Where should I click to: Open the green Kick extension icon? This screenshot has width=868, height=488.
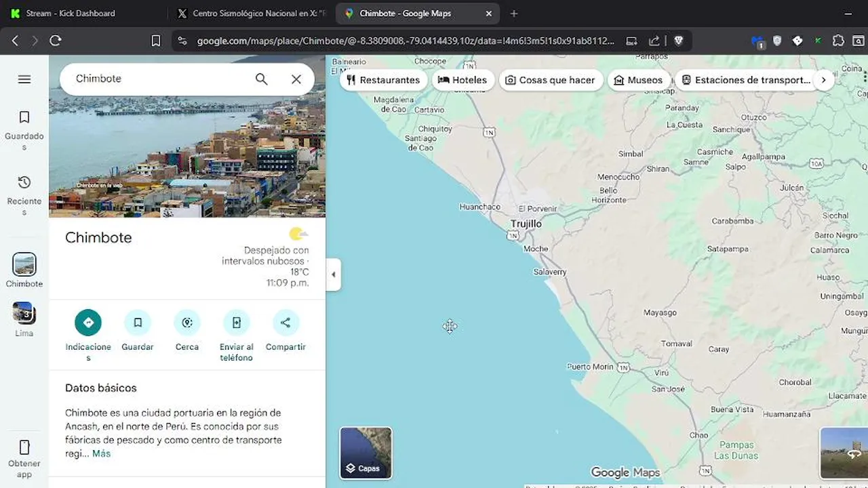point(818,41)
